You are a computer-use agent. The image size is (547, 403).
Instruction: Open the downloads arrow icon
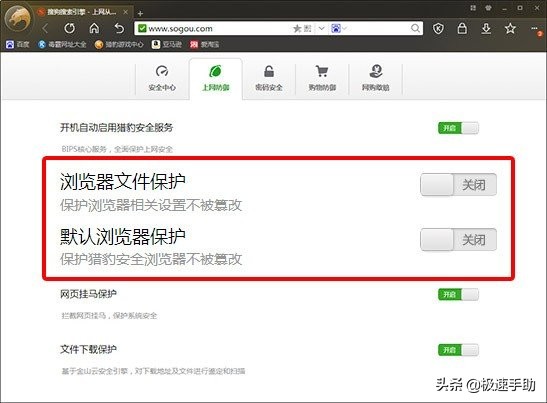pos(486,28)
